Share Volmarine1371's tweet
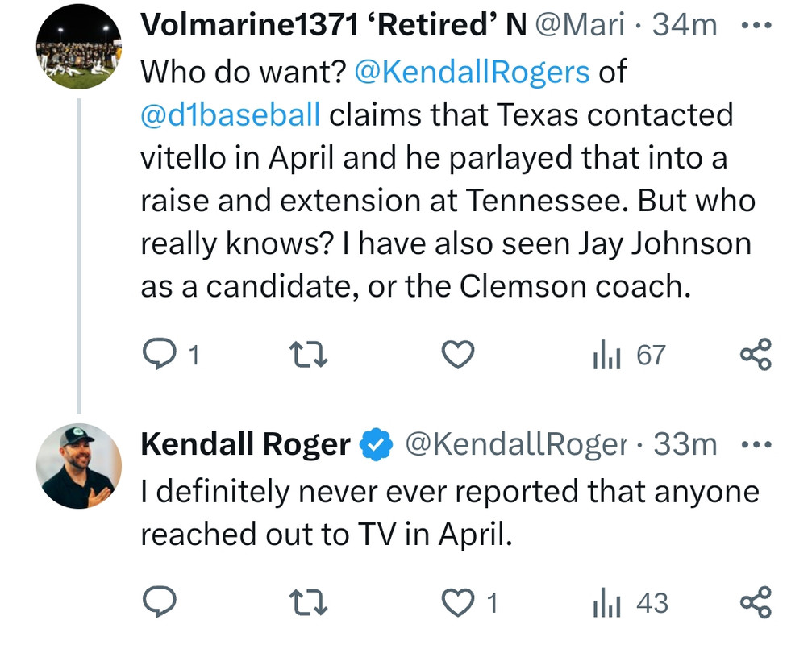812x645 pixels. point(756,355)
